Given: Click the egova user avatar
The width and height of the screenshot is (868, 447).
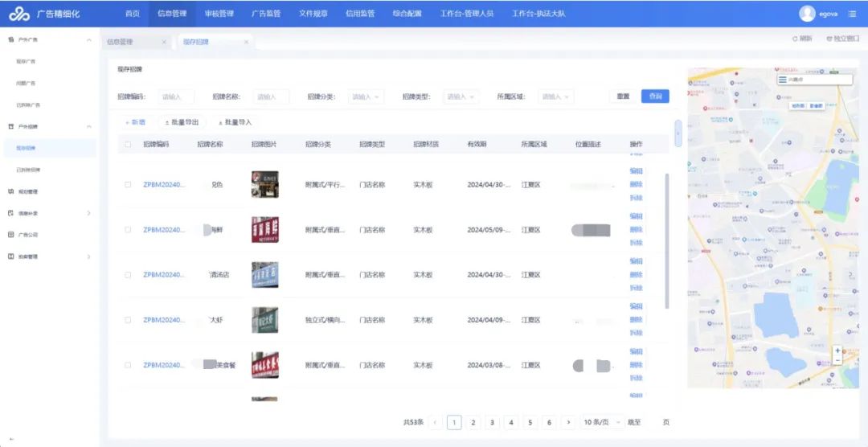Looking at the screenshot, I should coord(807,14).
